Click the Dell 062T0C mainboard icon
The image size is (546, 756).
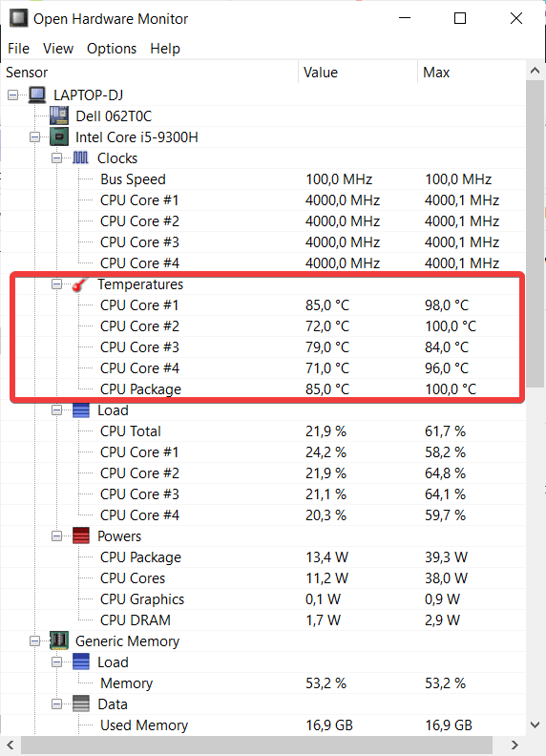pyautogui.click(x=59, y=115)
